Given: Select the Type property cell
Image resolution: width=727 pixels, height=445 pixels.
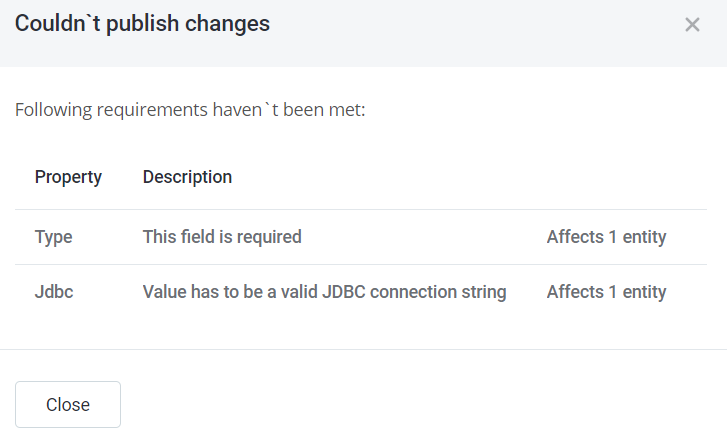Looking at the screenshot, I should point(54,237).
